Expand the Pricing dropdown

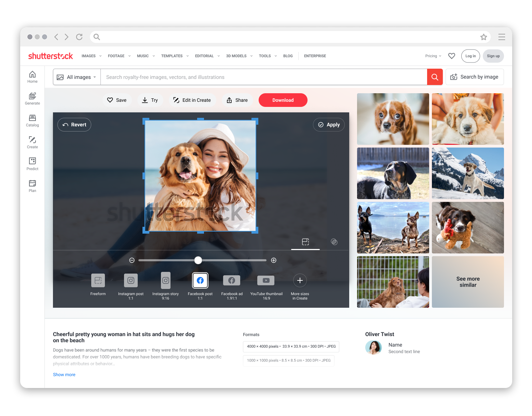tap(433, 56)
